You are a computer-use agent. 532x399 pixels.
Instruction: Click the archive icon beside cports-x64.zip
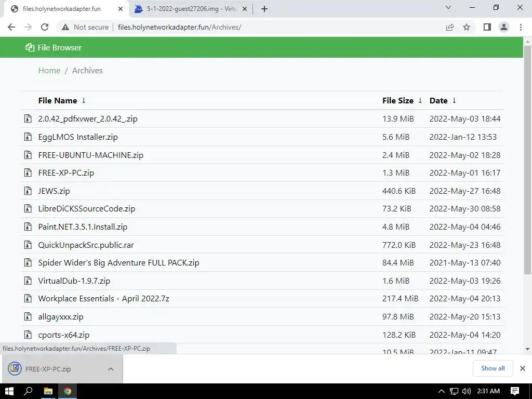point(28,335)
